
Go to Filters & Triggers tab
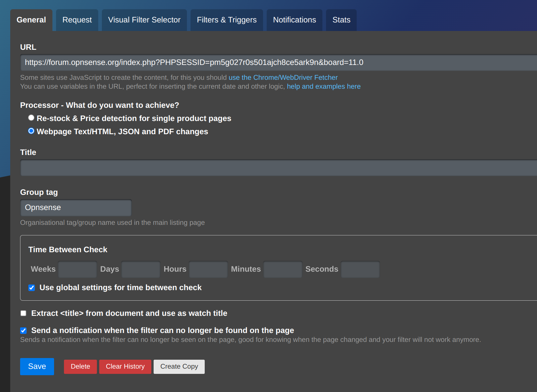(x=226, y=20)
